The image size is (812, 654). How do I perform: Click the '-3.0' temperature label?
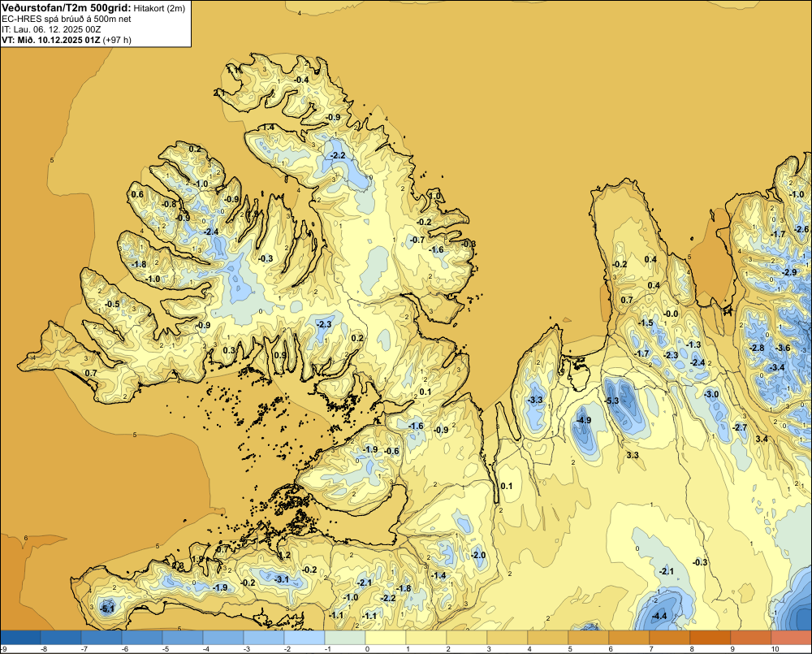pos(711,394)
